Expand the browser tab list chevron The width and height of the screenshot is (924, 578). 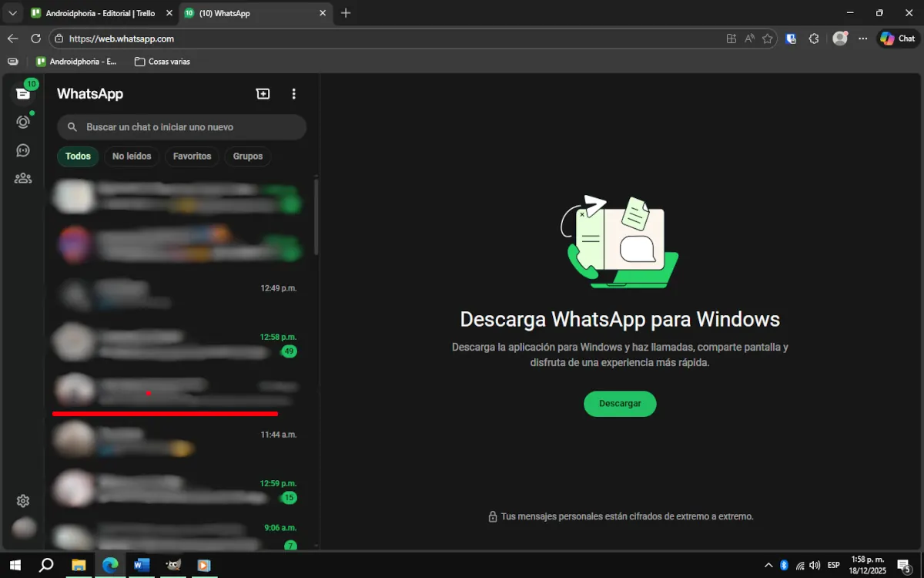point(12,12)
